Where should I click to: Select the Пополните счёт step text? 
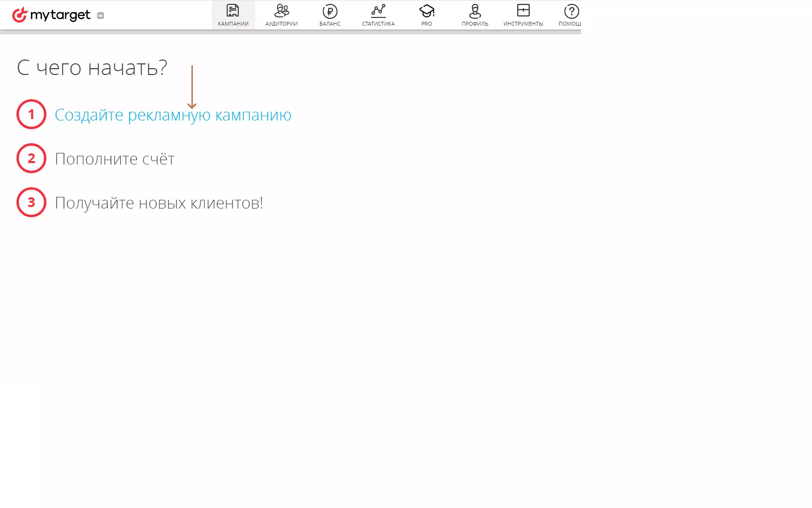coord(115,159)
